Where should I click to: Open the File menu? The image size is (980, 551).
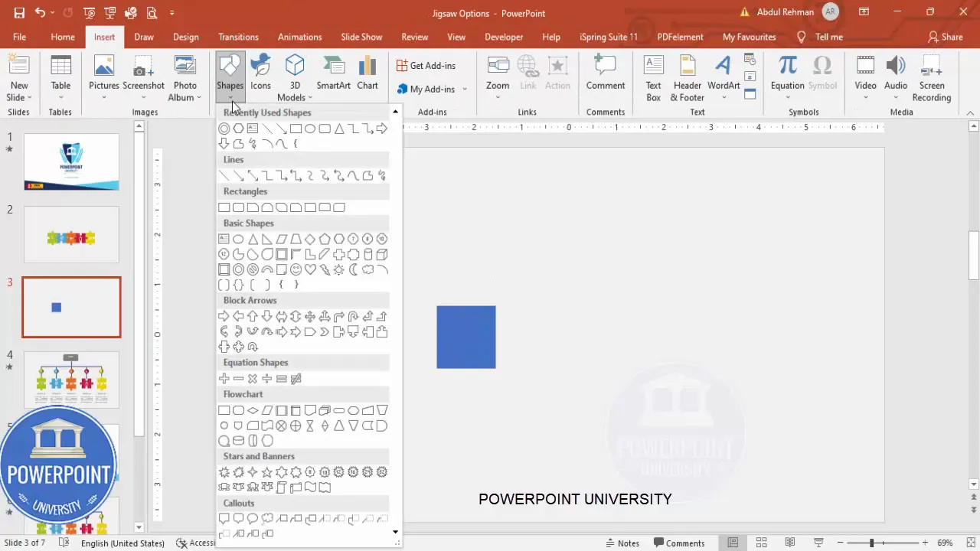[x=19, y=37]
